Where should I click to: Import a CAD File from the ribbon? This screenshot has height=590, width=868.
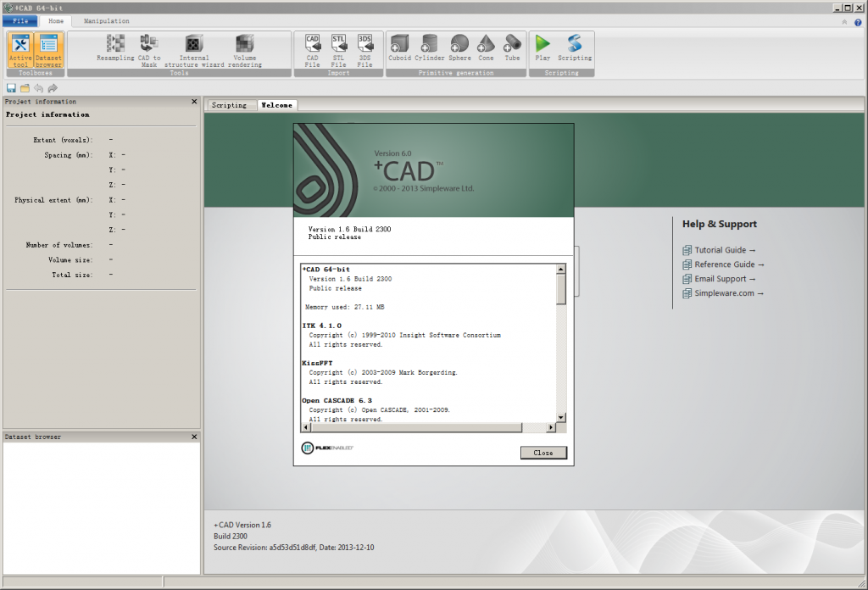tap(312, 50)
